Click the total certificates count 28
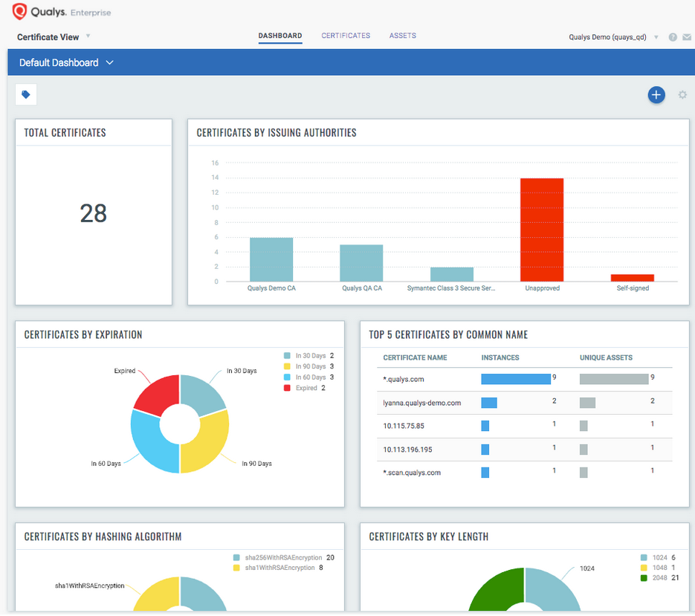The width and height of the screenshot is (695, 616). click(93, 213)
